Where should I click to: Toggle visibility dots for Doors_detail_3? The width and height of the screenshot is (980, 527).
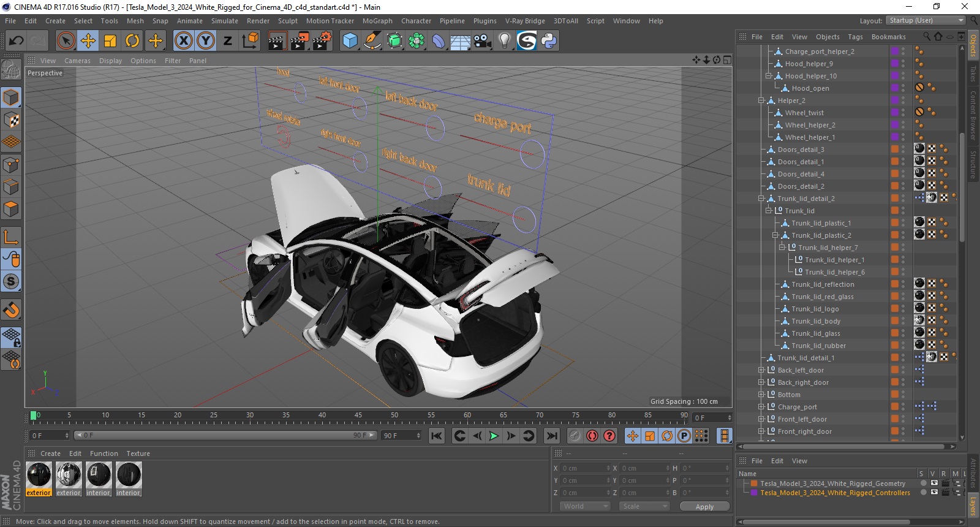(x=903, y=150)
